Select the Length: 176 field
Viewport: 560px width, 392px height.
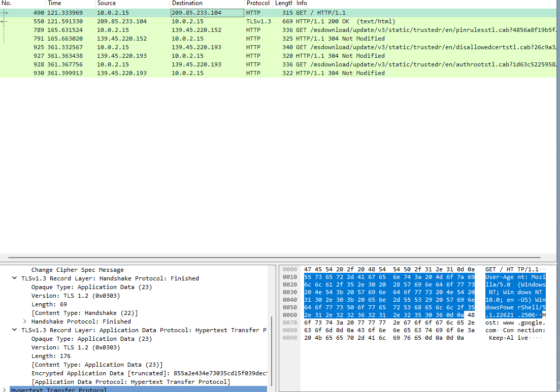tap(51, 356)
